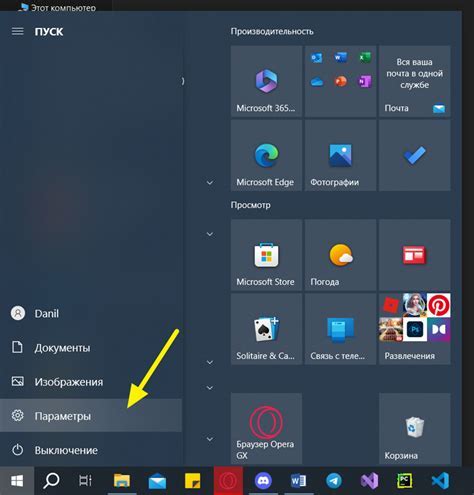Image resolution: width=474 pixels, height=495 pixels.
Task: Open the Danil user account menu
Action: [91, 313]
